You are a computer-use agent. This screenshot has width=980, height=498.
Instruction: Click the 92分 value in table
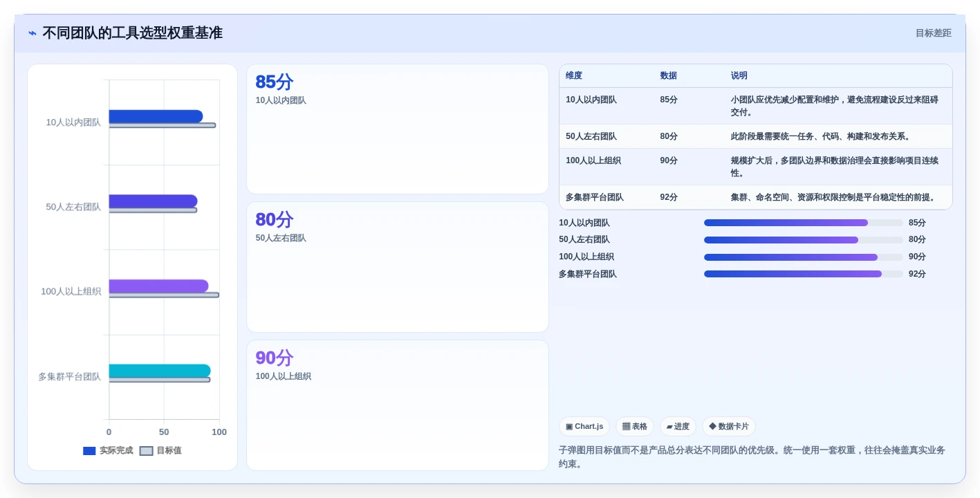669,197
